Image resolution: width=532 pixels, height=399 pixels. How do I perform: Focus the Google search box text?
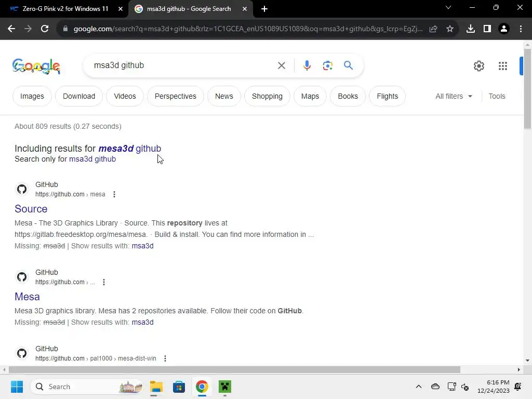pyautogui.click(x=183, y=65)
